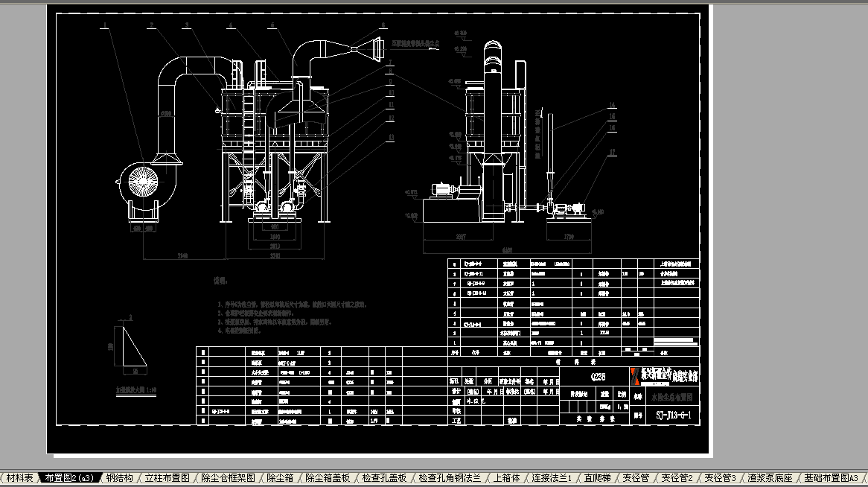Open the 变径管 layout tab
The width and height of the screenshot is (868, 487).
636,477
